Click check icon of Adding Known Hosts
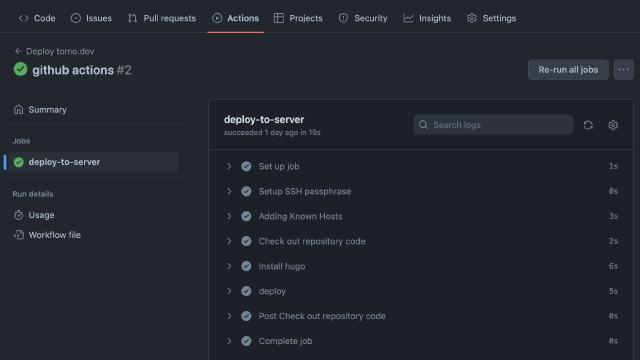 pyautogui.click(x=246, y=216)
